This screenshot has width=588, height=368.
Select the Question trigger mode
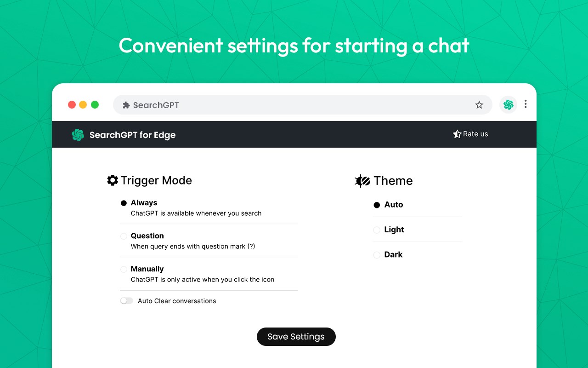tap(124, 236)
